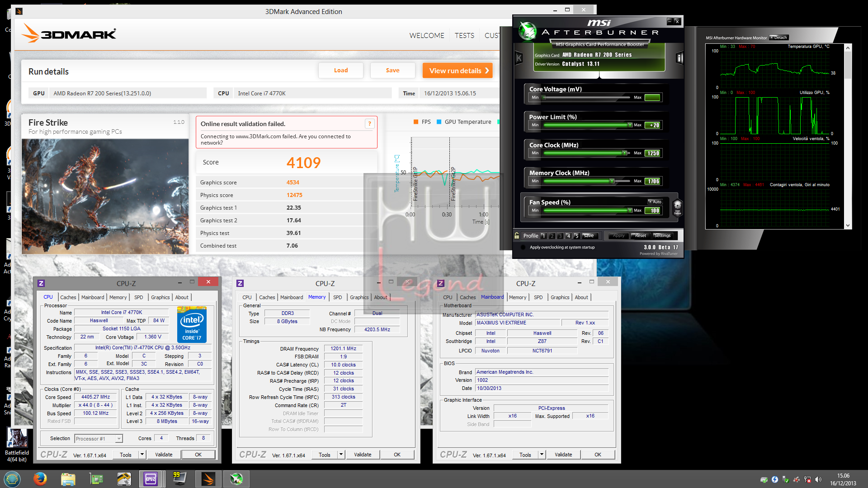Image resolution: width=868 pixels, height=488 pixels.
Task: Switch to 3DMark in the taskbar
Action: coord(208,479)
